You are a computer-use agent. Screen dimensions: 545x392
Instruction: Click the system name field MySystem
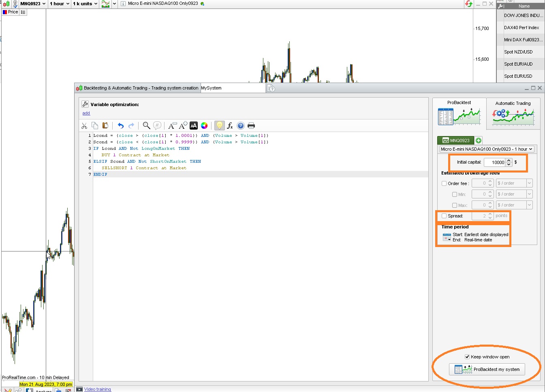[x=233, y=88]
